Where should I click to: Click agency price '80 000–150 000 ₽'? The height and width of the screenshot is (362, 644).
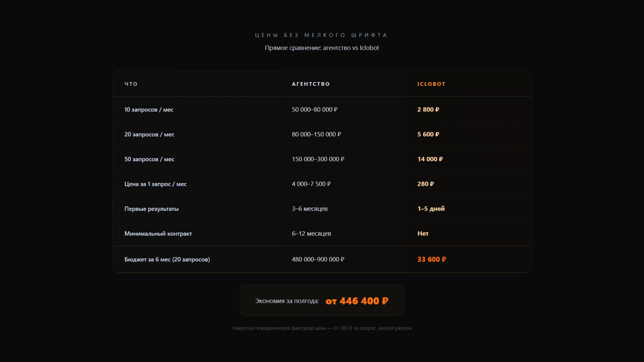point(316,134)
